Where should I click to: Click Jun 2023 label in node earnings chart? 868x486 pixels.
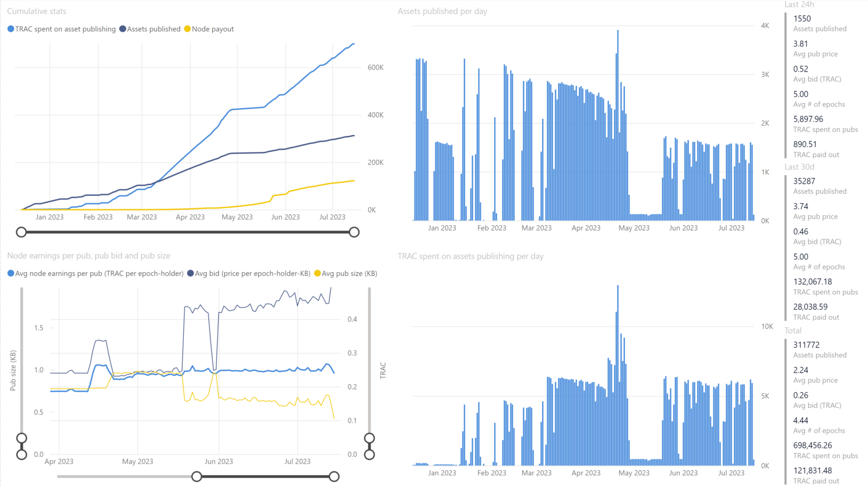[219, 462]
